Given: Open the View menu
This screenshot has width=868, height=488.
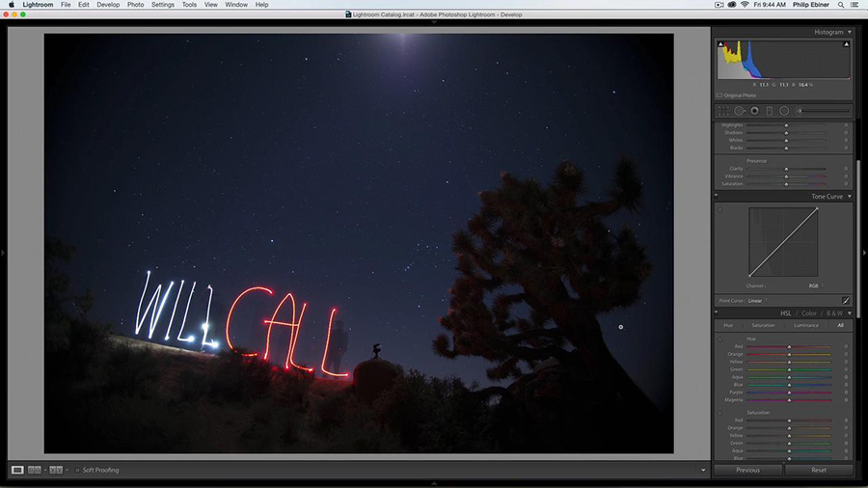Looking at the screenshot, I should (x=211, y=5).
